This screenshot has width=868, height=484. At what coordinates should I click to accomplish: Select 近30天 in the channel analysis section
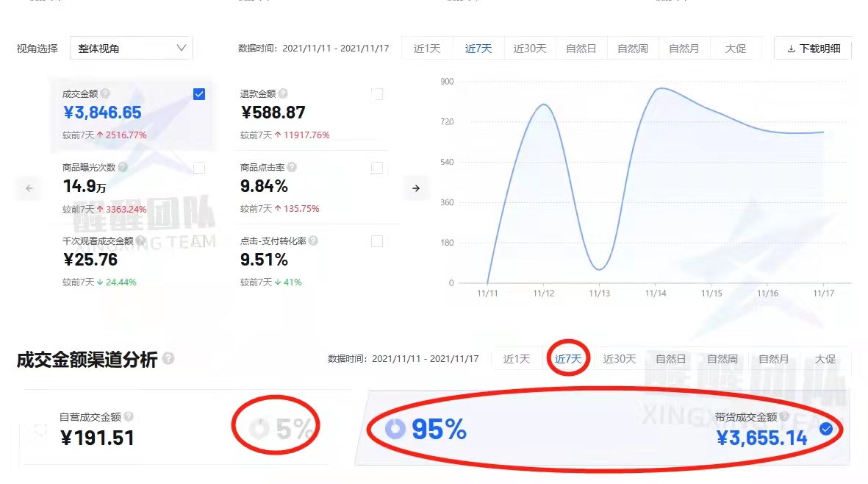620,359
